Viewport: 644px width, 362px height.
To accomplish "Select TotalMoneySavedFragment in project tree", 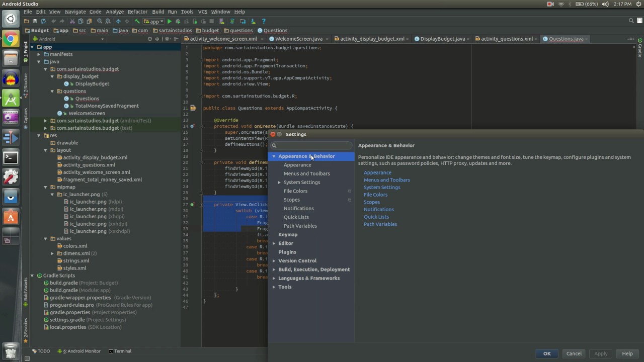I will click(x=107, y=106).
